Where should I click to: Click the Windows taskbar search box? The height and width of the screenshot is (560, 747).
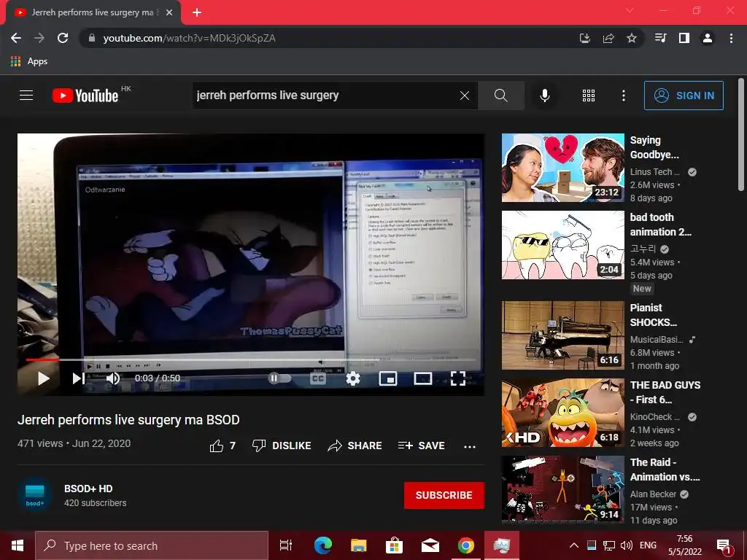[x=152, y=545]
